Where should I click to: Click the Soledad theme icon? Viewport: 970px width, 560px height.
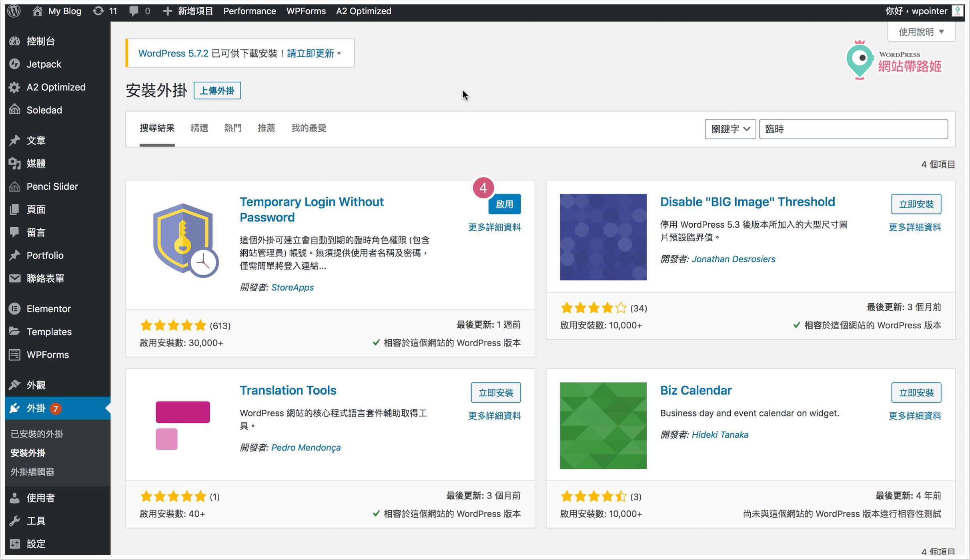15,110
